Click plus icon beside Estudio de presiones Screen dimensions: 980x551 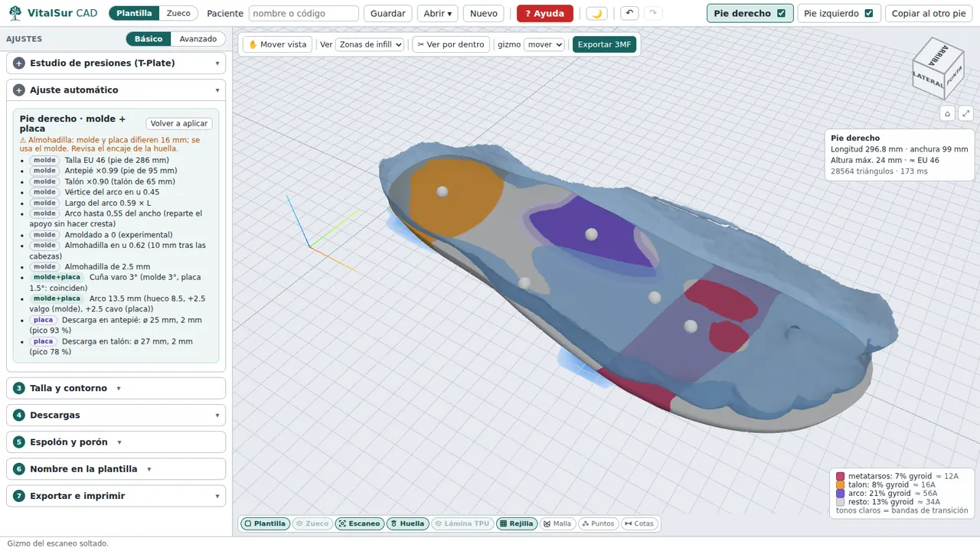point(19,63)
